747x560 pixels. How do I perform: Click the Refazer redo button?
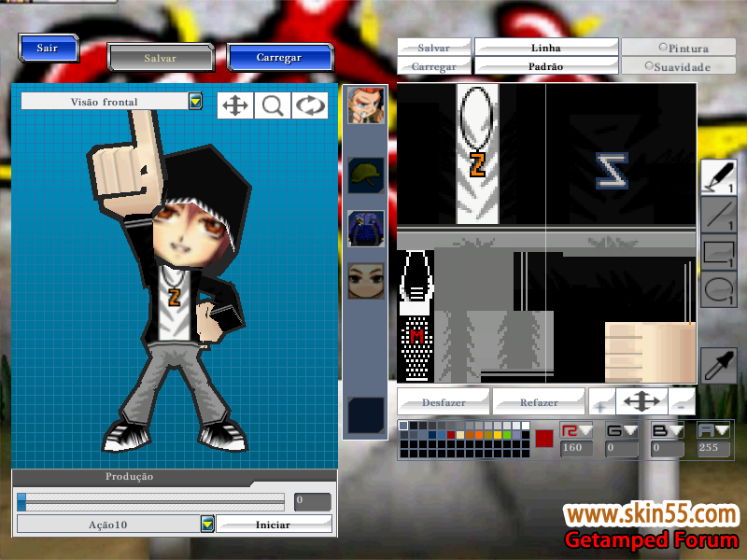tap(539, 402)
